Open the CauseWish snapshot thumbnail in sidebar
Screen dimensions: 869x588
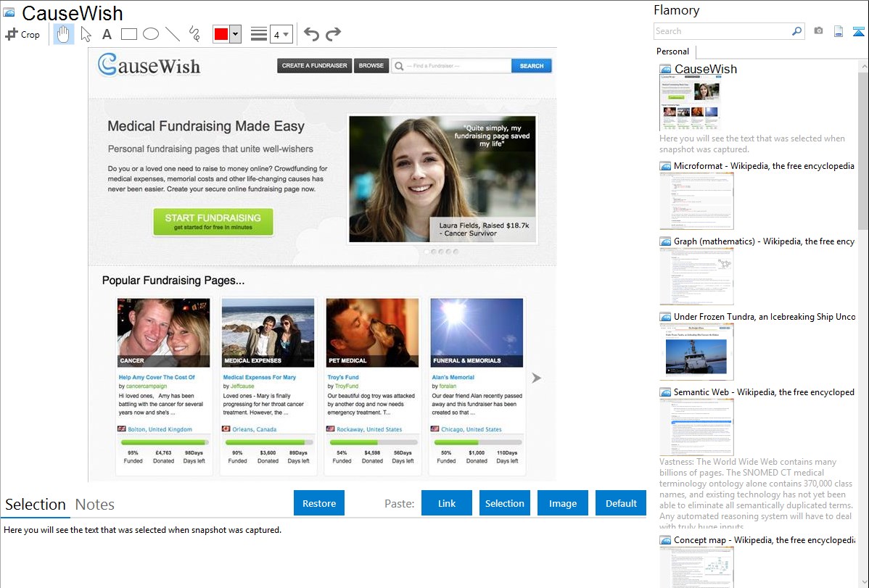(x=689, y=103)
